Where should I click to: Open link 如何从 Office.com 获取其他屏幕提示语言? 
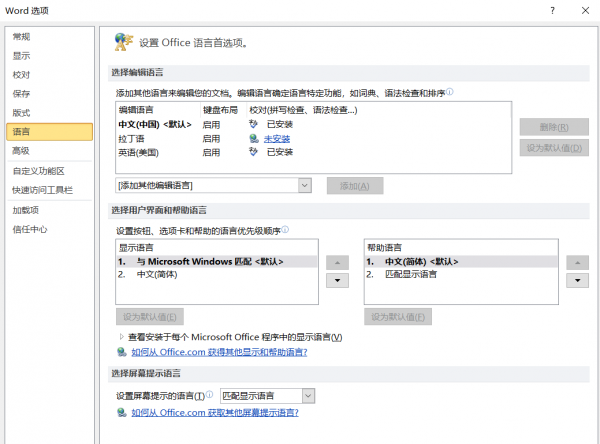(x=215, y=413)
